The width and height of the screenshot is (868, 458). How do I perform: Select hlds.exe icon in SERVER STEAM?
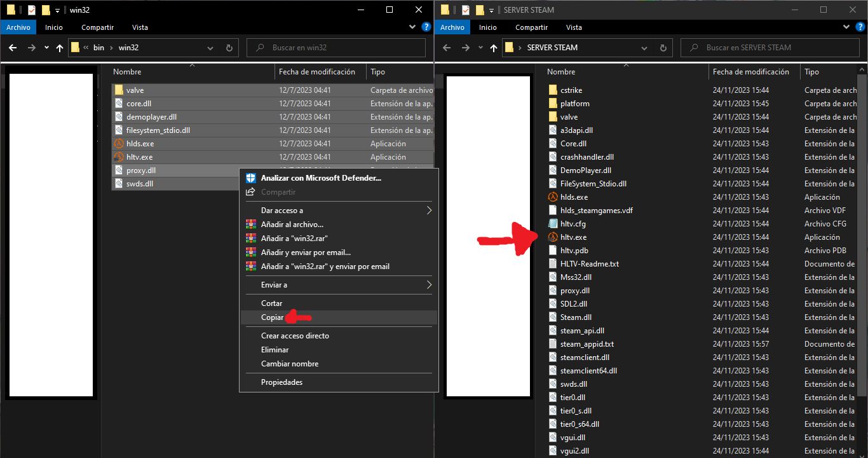tap(553, 197)
